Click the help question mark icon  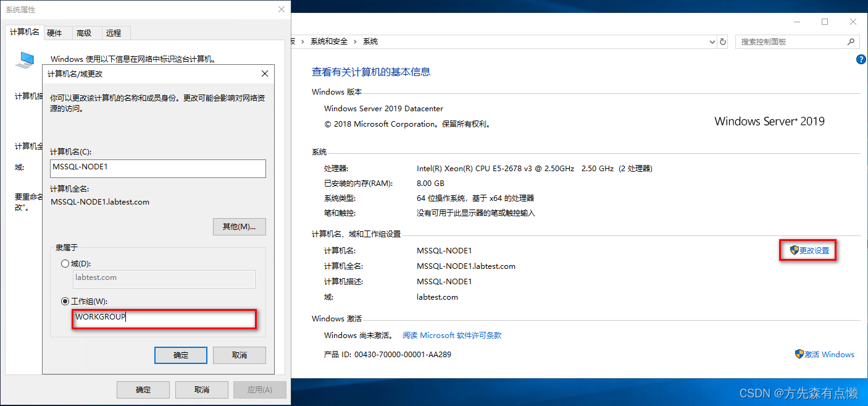861,59
